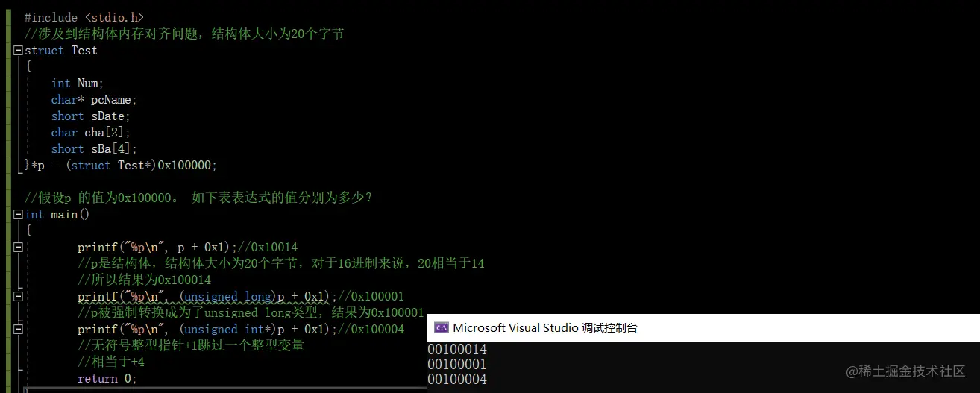Click the comment p是结构体，结构体大小为20个字节
This screenshot has width=980, height=393.
[281, 264]
